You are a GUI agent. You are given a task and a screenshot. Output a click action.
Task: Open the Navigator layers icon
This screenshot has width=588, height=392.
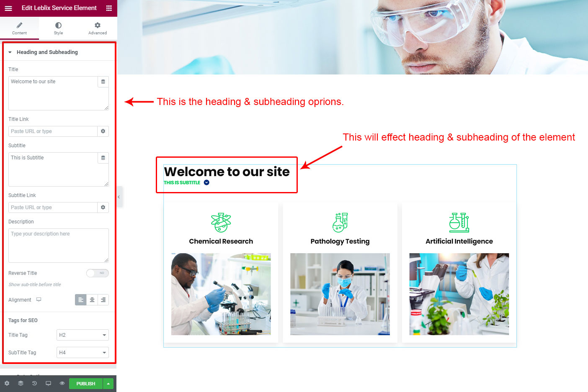[21, 383]
